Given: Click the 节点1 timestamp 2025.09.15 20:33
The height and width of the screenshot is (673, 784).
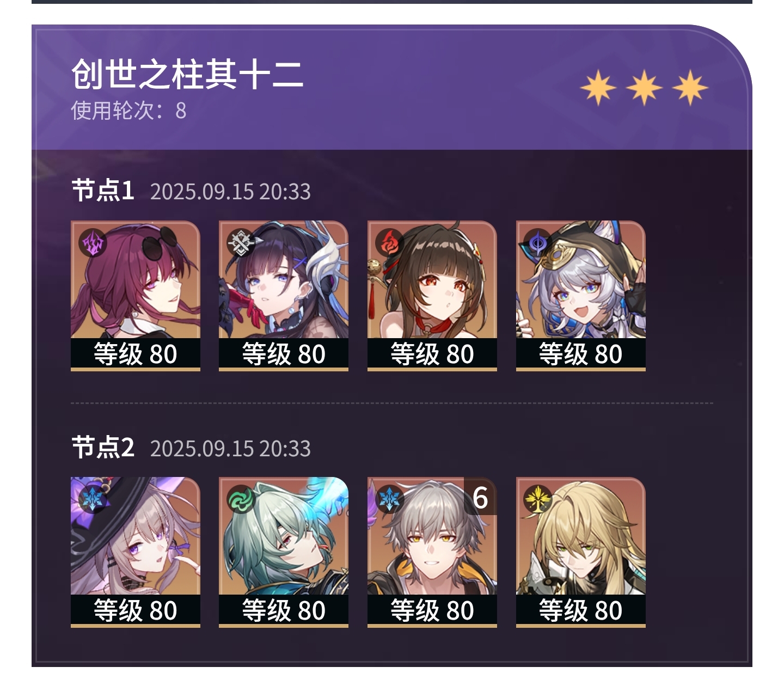Looking at the screenshot, I should [230, 192].
